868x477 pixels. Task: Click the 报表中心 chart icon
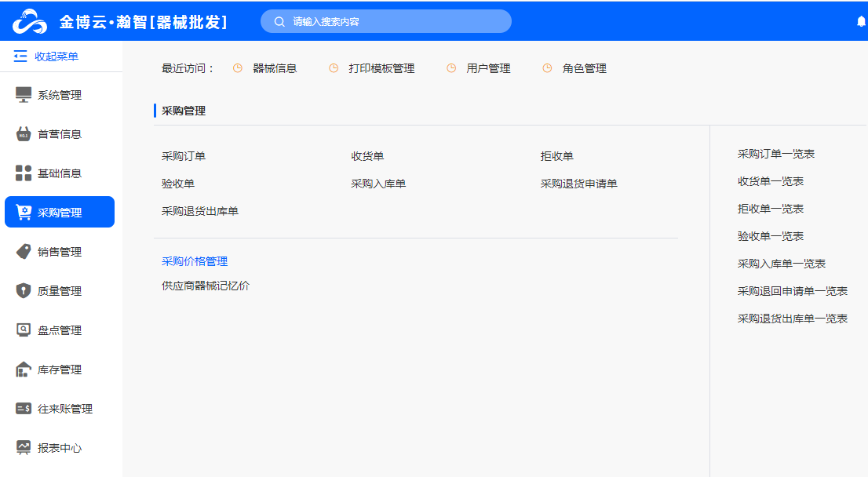[x=24, y=448]
